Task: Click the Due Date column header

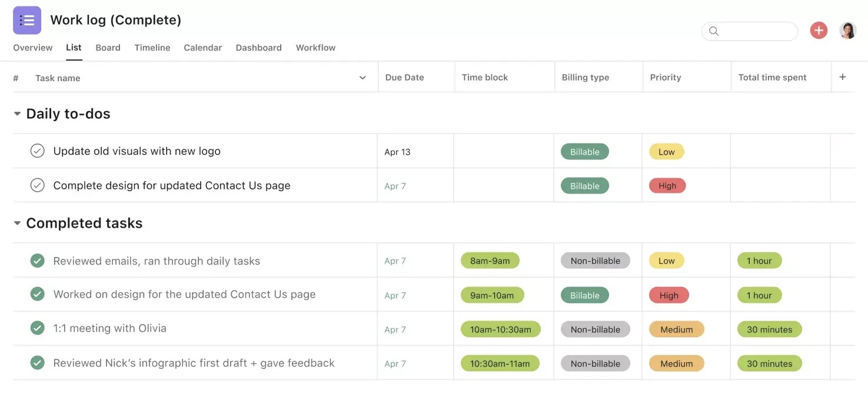Action: (404, 77)
